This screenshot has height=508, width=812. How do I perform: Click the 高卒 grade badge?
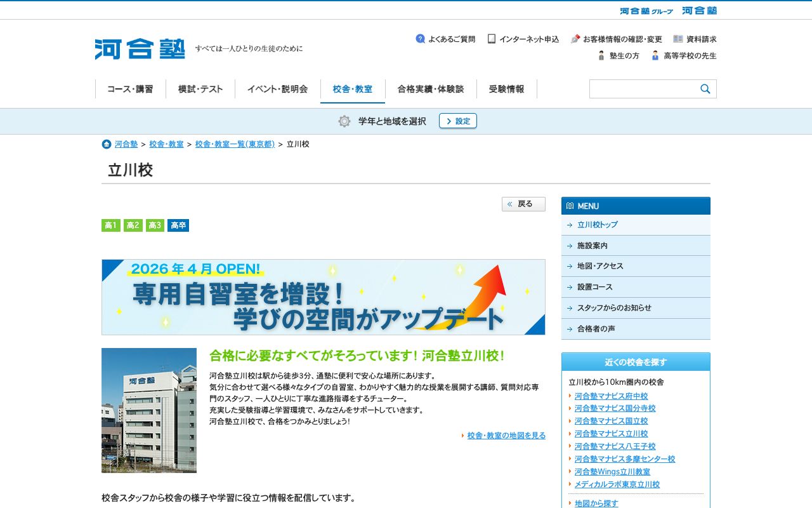click(x=178, y=225)
